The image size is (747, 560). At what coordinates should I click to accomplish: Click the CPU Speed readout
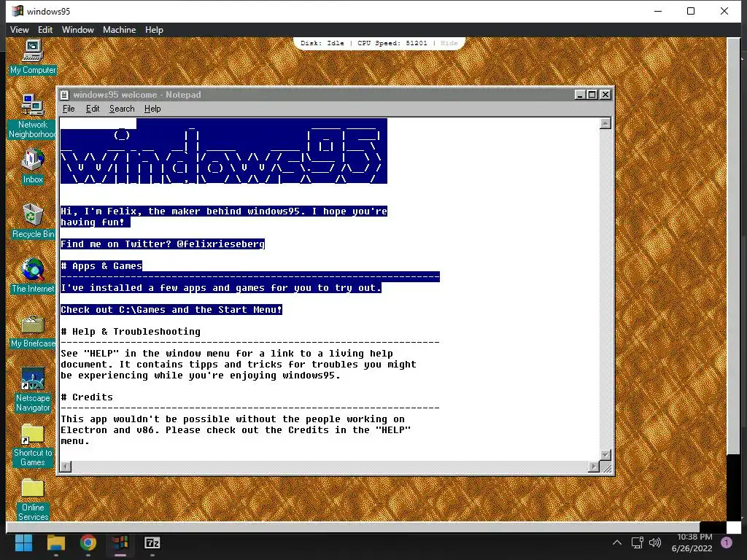(x=392, y=43)
